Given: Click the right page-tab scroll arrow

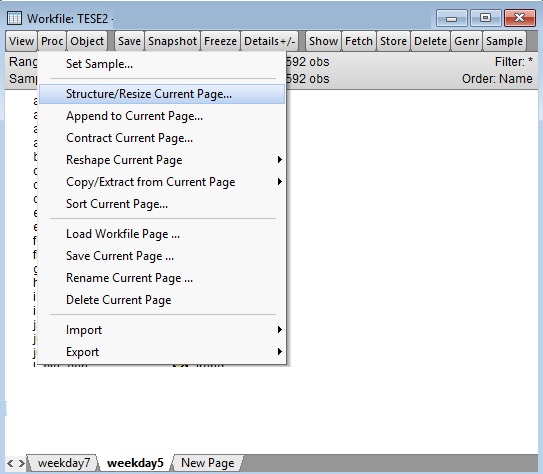Looking at the screenshot, I should (x=21, y=463).
